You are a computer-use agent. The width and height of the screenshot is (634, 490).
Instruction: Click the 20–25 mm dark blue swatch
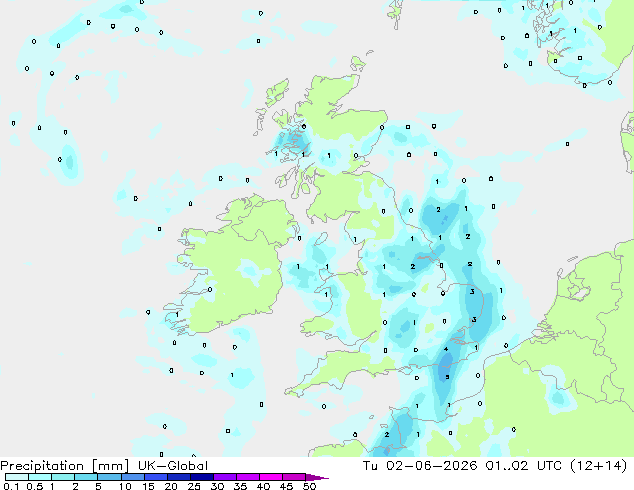179,477
